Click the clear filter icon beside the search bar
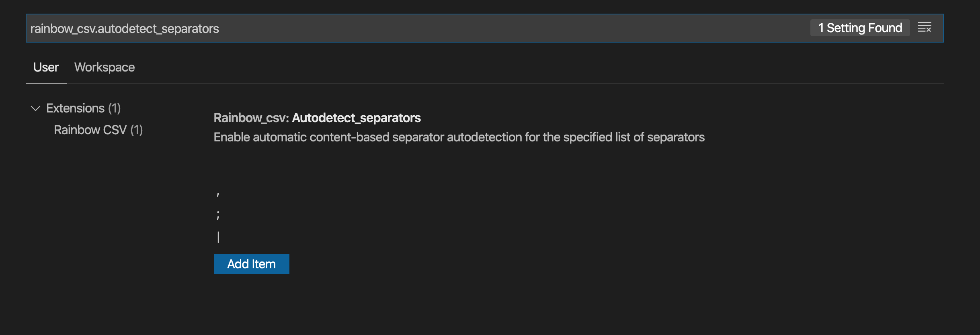 click(x=925, y=27)
